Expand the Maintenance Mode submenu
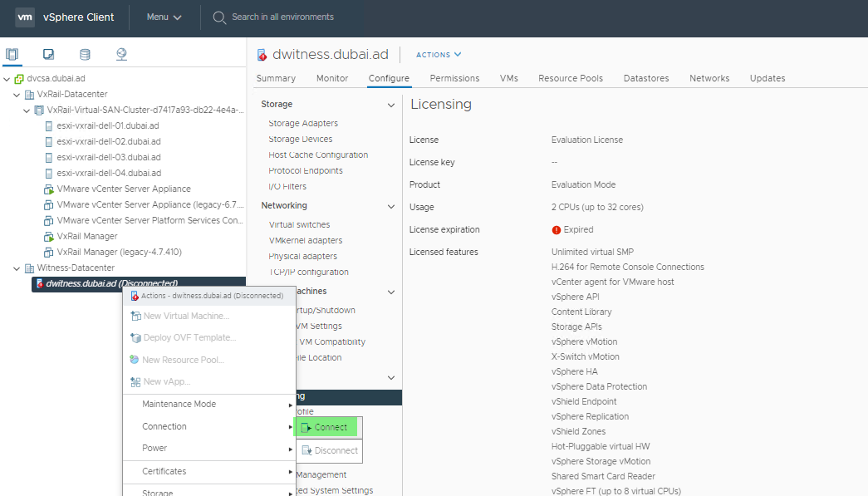Screen dimensions: 868x496 click(209, 404)
